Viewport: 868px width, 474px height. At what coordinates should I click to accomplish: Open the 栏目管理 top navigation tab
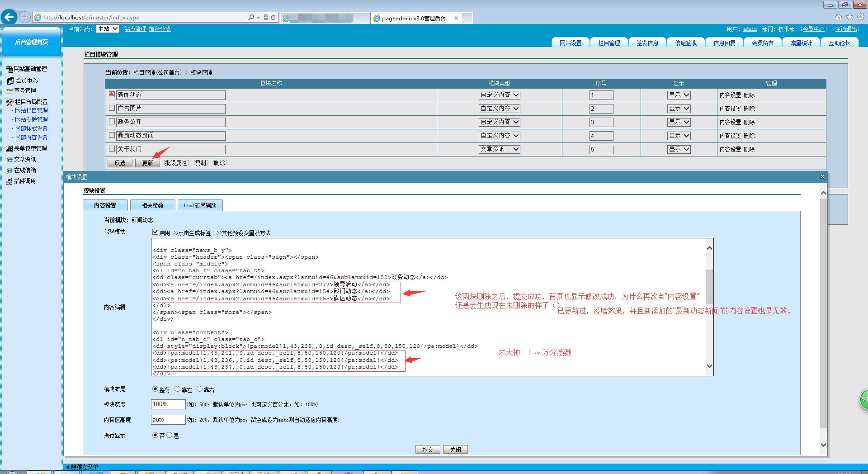(609, 43)
